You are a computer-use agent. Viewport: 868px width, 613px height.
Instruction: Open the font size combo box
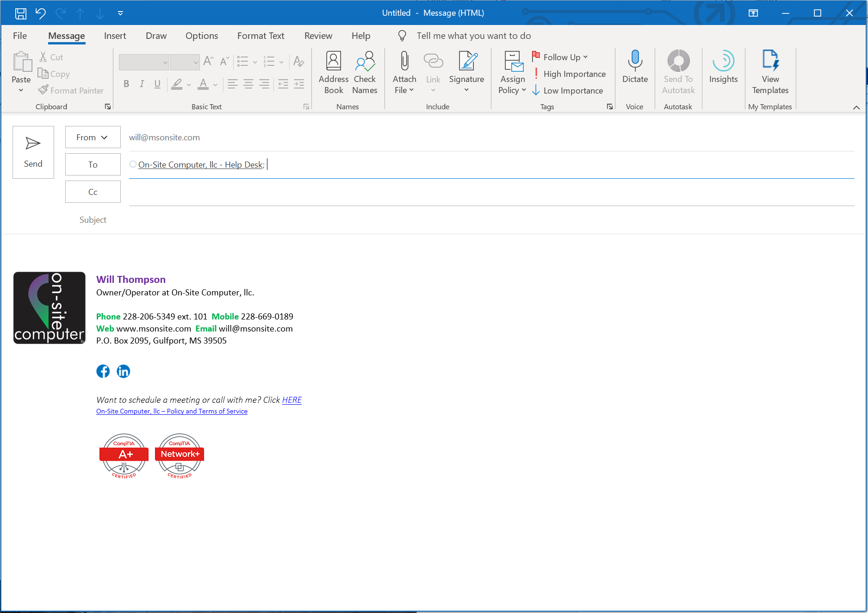[x=185, y=62]
